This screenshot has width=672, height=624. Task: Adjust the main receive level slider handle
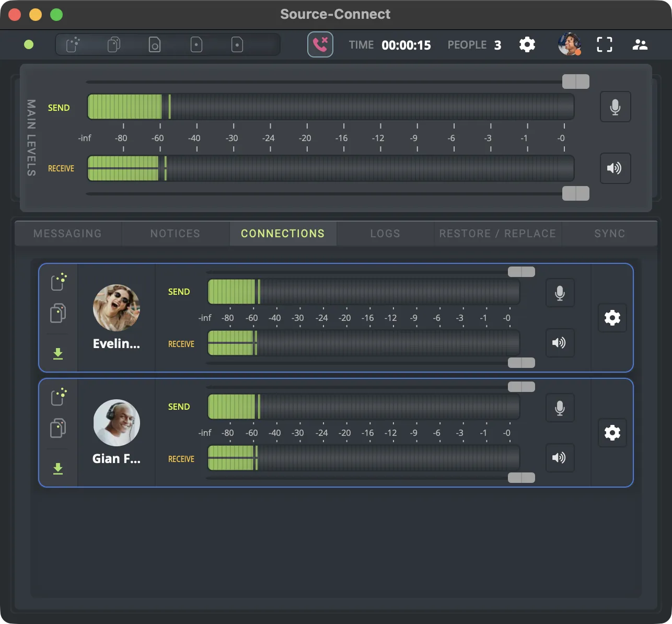tap(576, 193)
